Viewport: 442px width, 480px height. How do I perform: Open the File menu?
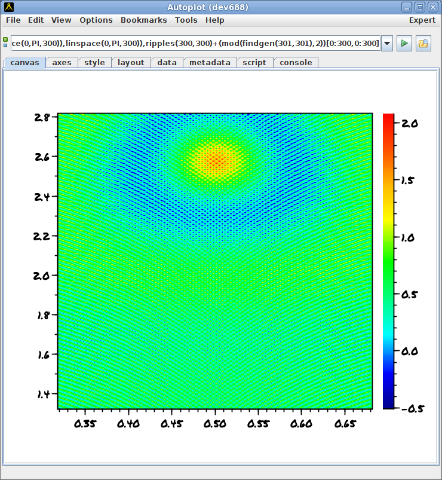click(13, 20)
